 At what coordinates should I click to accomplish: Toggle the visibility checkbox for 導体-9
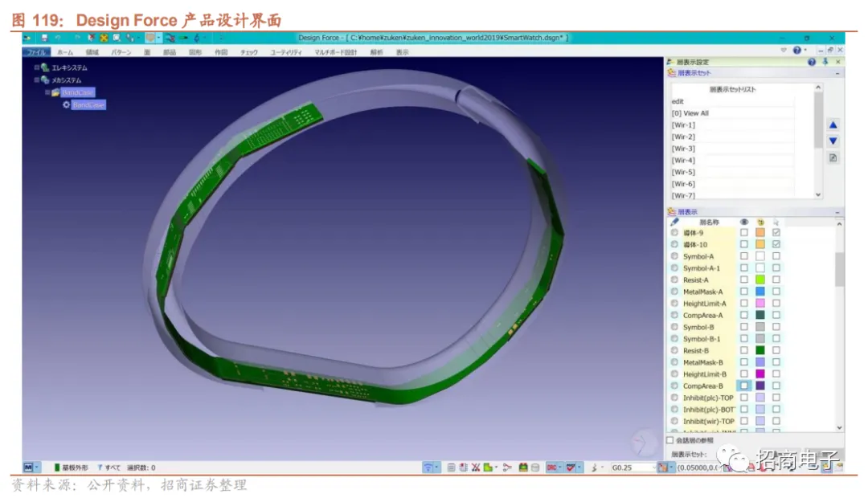744,232
